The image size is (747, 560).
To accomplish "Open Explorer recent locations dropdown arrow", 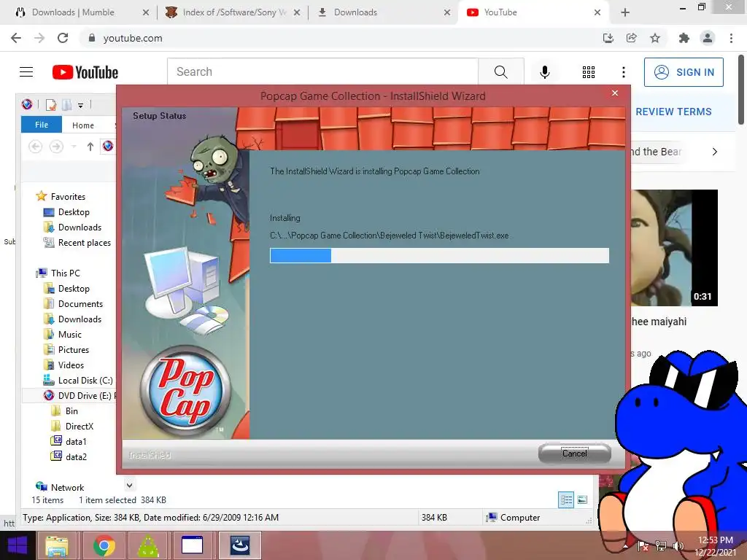I will pyautogui.click(x=74, y=147).
